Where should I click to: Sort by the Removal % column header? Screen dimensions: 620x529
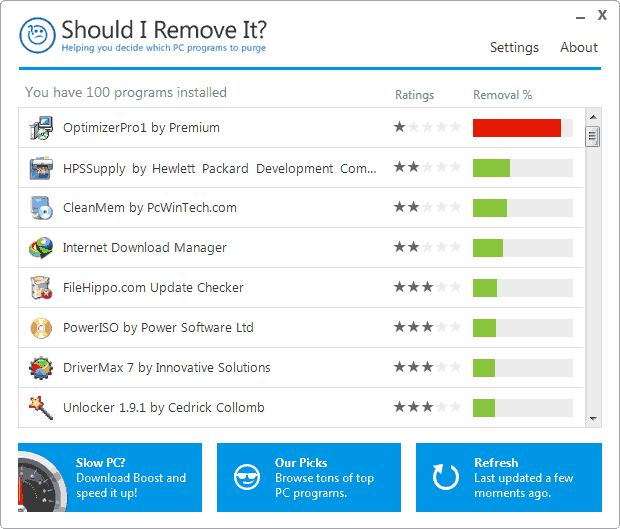[503, 95]
